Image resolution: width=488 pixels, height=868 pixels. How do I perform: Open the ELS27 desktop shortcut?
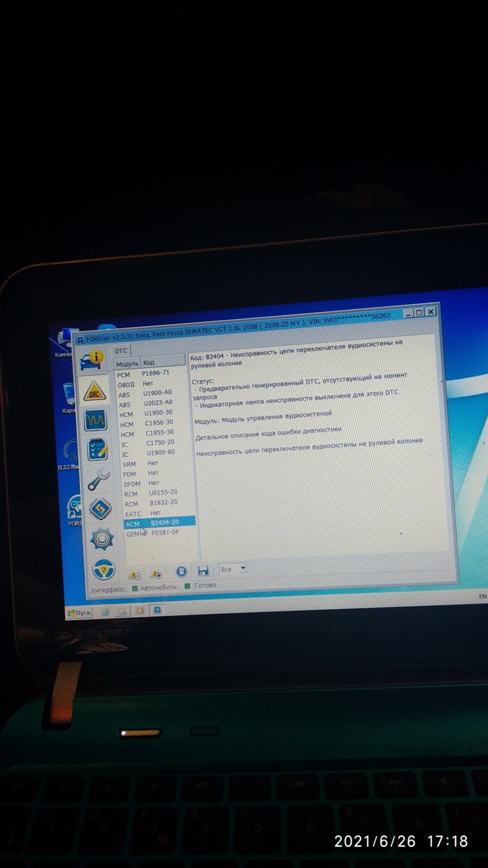coord(69,455)
